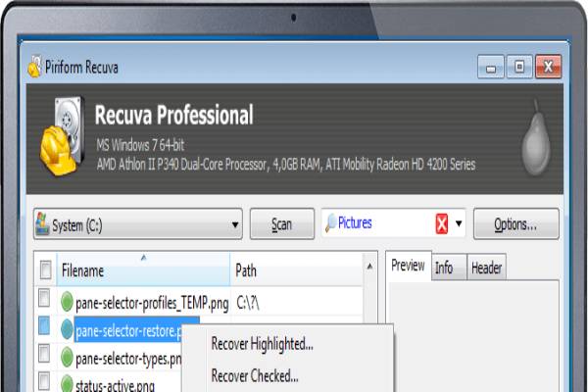
Task: Open the System (C:) drive dropdown
Action: click(138, 224)
